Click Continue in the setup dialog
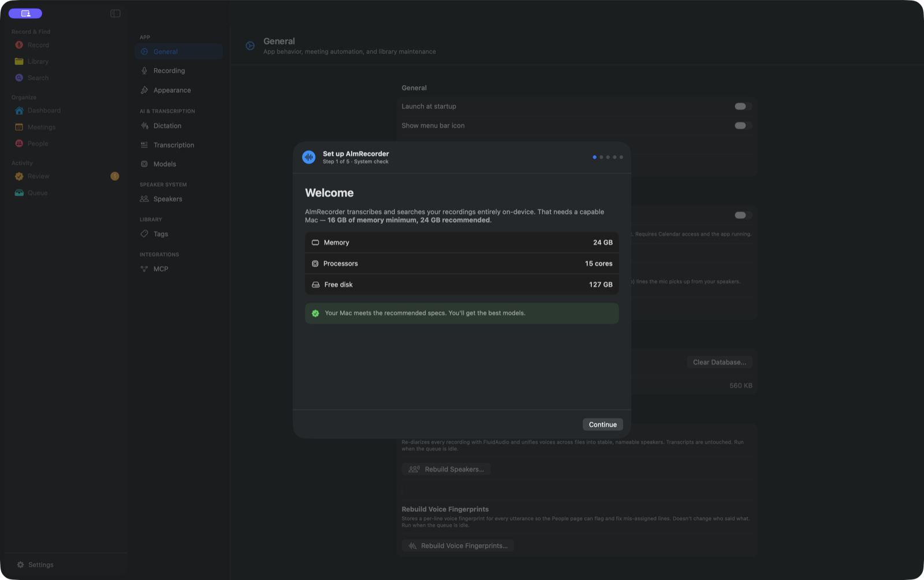The image size is (924, 580). click(x=602, y=425)
